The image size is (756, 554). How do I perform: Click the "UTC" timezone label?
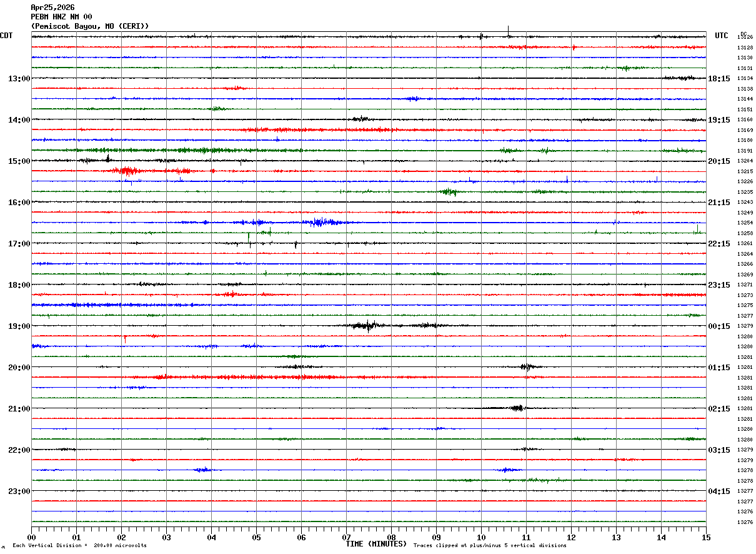coord(722,36)
